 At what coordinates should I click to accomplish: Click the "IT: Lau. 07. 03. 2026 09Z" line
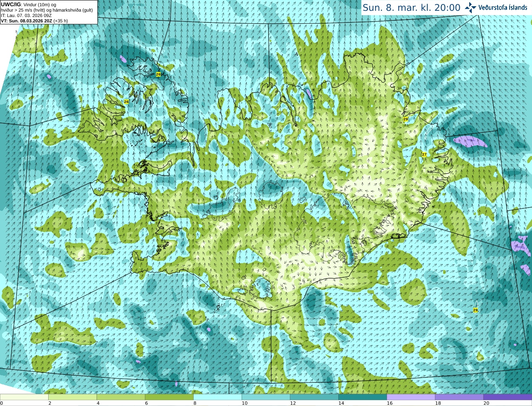click(x=26, y=15)
